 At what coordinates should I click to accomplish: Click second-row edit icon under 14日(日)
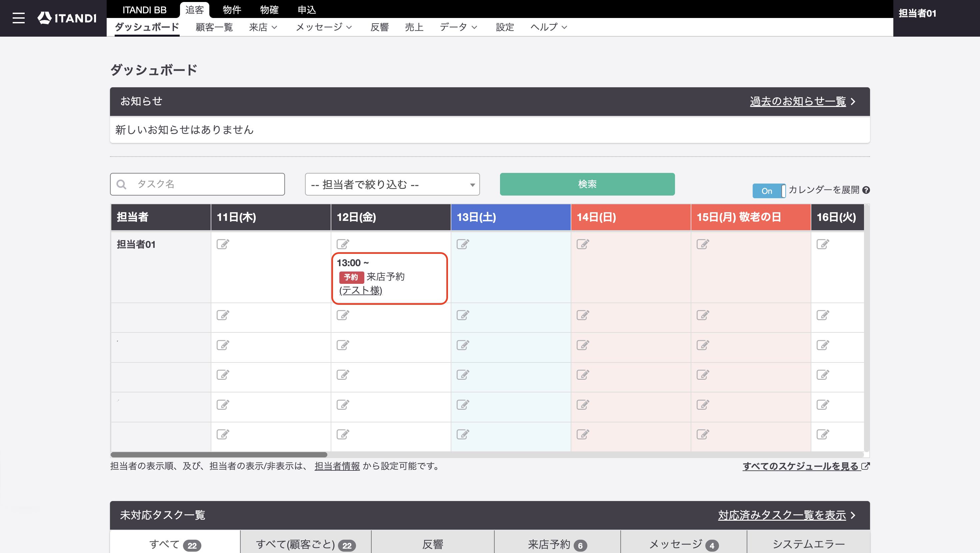coord(583,315)
